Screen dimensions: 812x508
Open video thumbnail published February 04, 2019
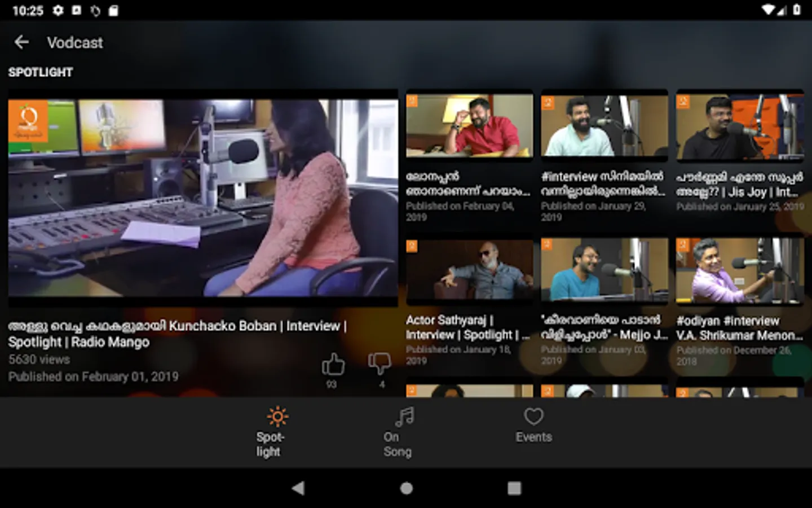pyautogui.click(x=469, y=125)
